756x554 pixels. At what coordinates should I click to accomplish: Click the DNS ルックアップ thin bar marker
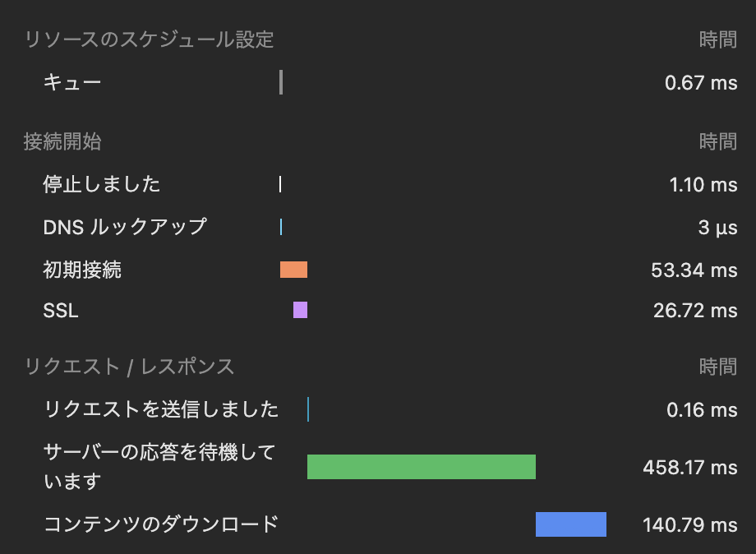tap(281, 227)
